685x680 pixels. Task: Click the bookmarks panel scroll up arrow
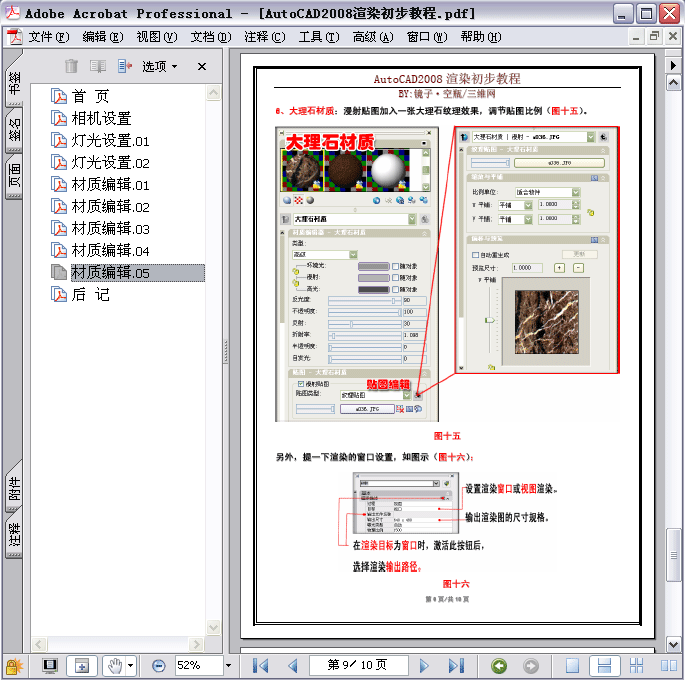(x=213, y=93)
